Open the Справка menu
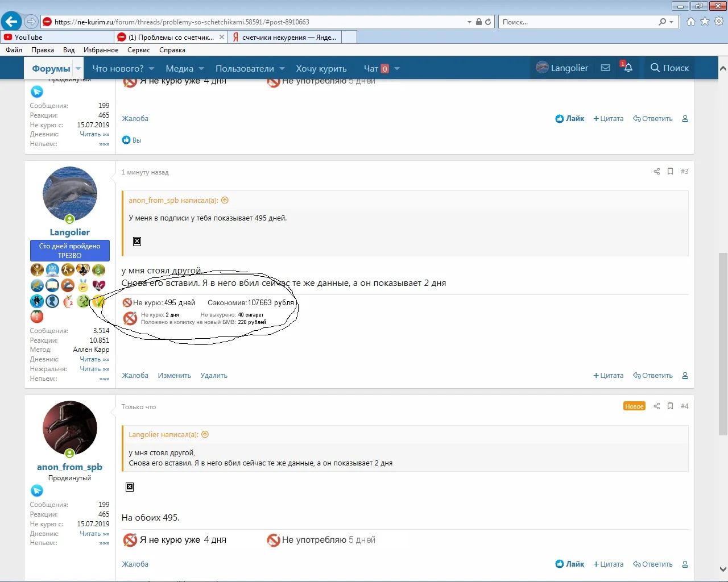 172,50
